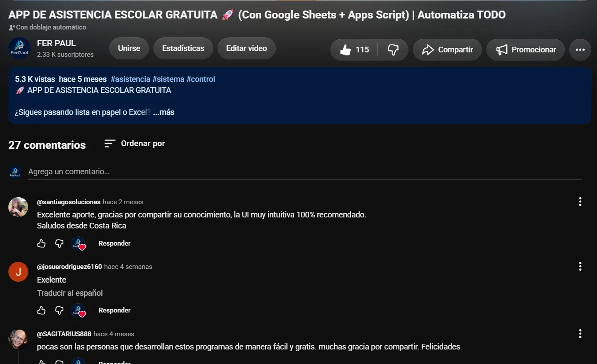597x364 pixels.
Task: Open the #sistema hashtag
Action: [x=168, y=79]
